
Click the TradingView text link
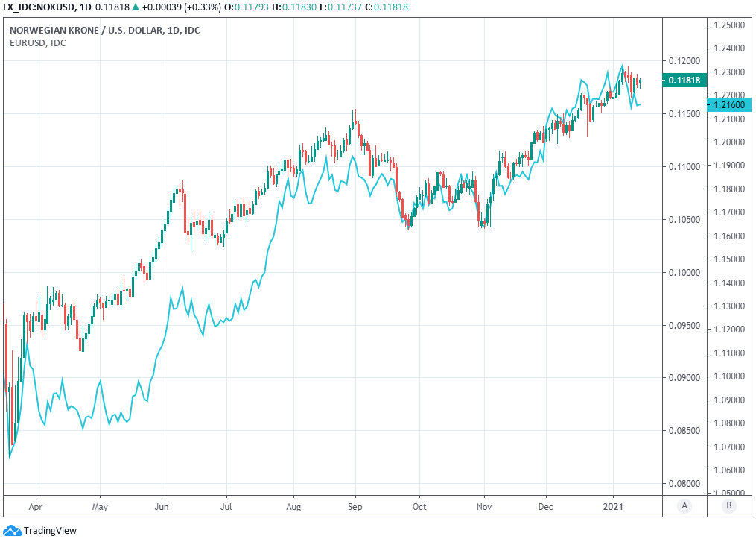50,531
